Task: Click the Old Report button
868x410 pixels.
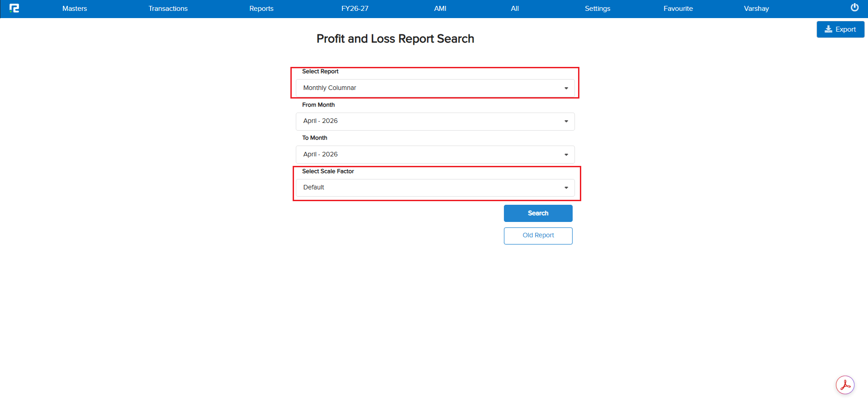Action: [x=538, y=236]
